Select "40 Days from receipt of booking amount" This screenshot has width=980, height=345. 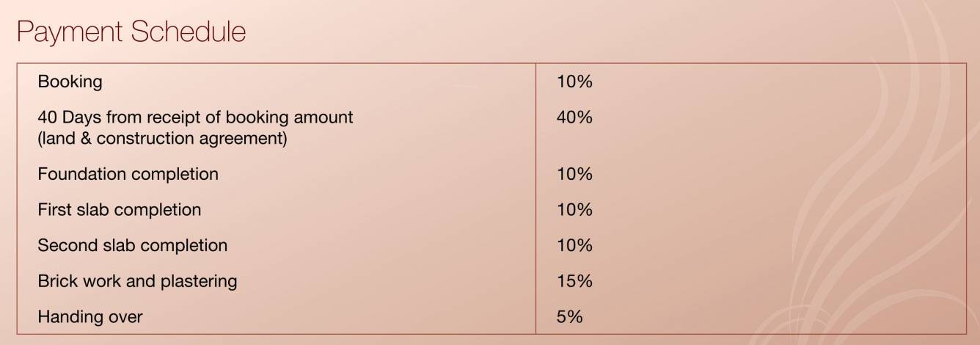195,117
